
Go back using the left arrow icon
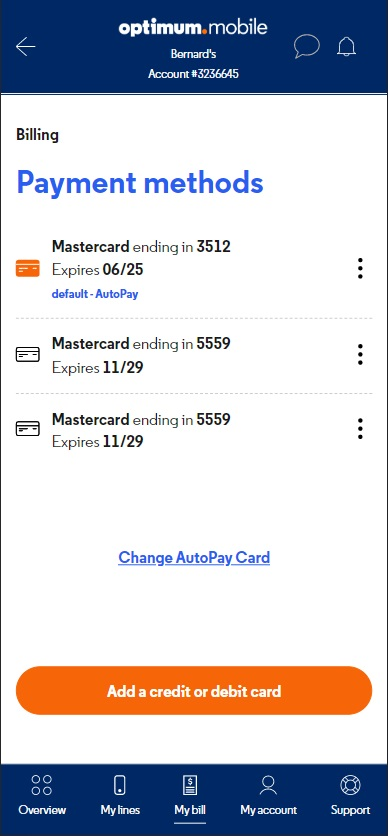point(26,47)
